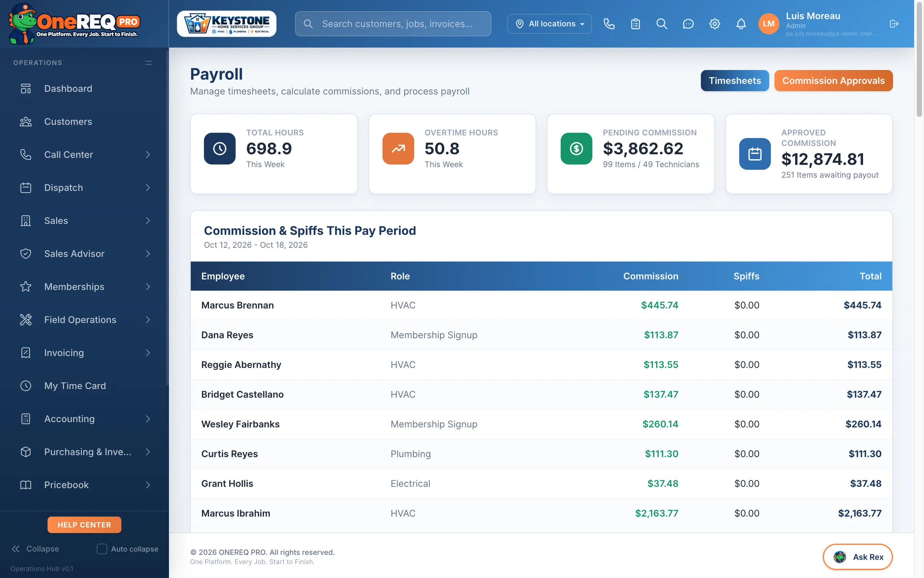Select the Wesley Fairbanks row name

point(240,424)
